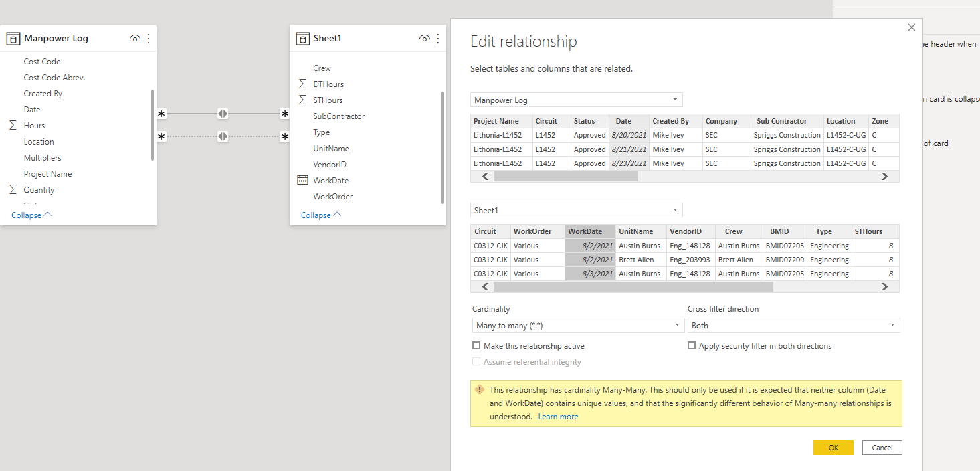This screenshot has width=980, height=471.
Task: Click left arrow on Manpower Log preview scrollbar
Action: (486, 177)
